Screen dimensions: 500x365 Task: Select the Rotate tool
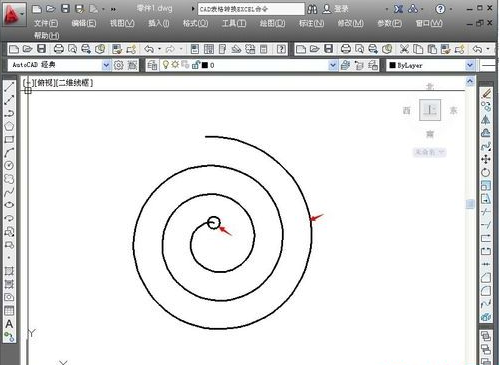coord(486,172)
